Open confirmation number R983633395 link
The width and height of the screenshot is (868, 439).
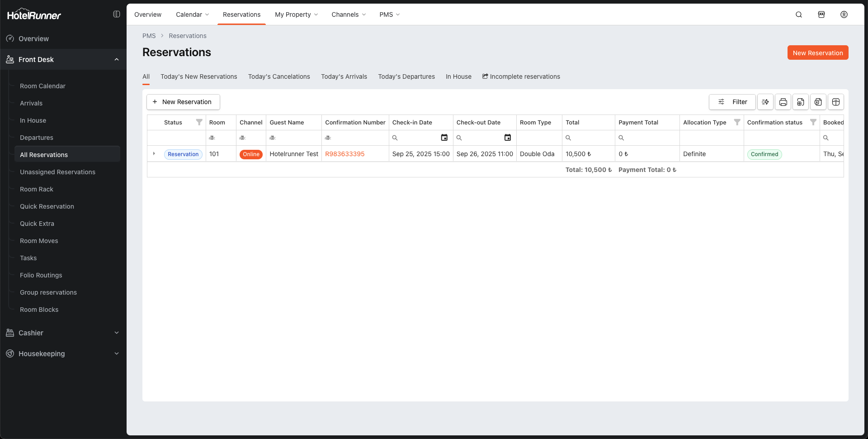point(344,154)
